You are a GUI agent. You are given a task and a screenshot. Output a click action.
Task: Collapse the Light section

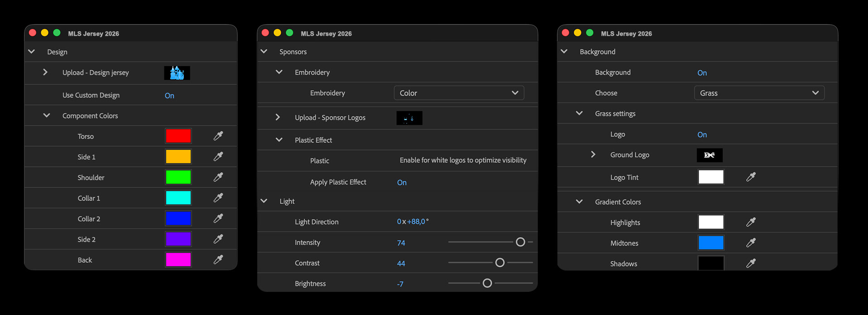click(x=264, y=201)
